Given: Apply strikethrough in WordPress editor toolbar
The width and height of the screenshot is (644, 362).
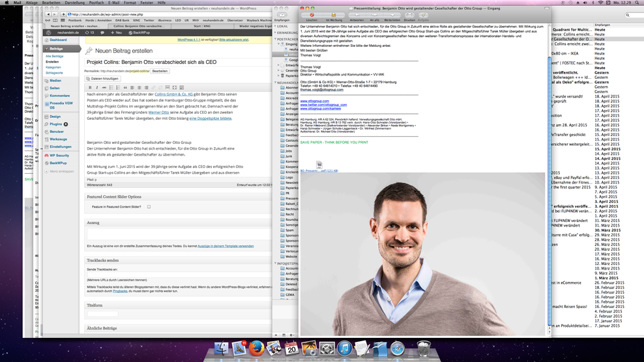Looking at the screenshot, I should [x=104, y=87].
